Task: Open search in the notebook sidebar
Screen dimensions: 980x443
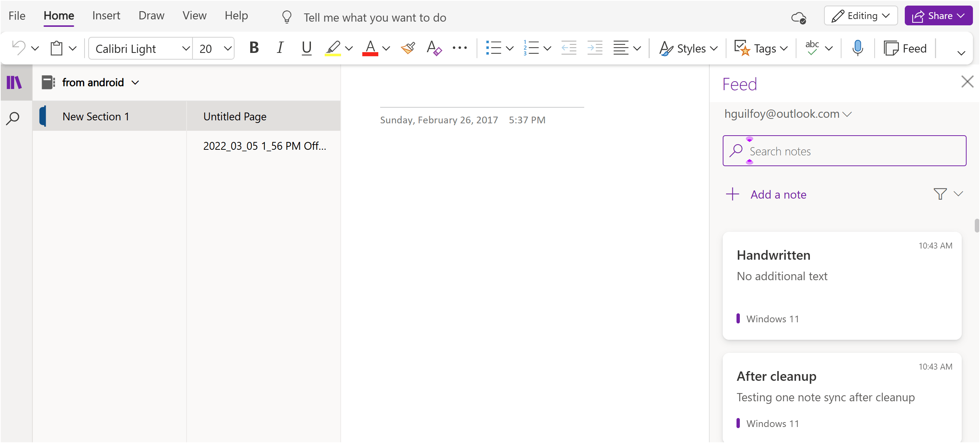Action: point(13,118)
